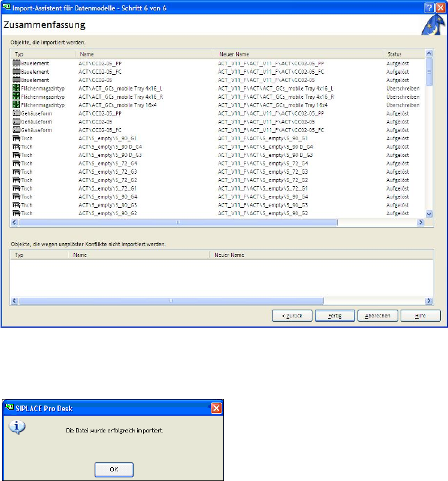448x481 pixels.
Task: Click Neuer Name header in conflicts list
Action: [x=321, y=255]
